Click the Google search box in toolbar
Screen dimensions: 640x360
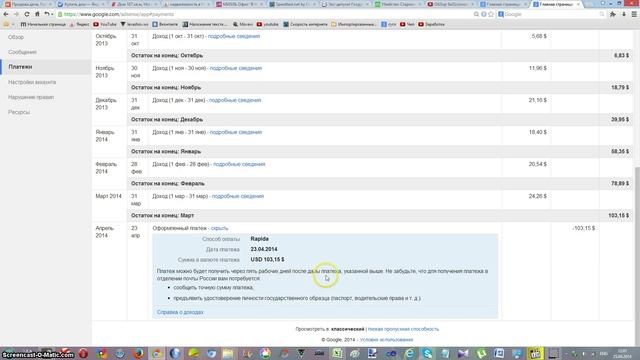[551, 14]
